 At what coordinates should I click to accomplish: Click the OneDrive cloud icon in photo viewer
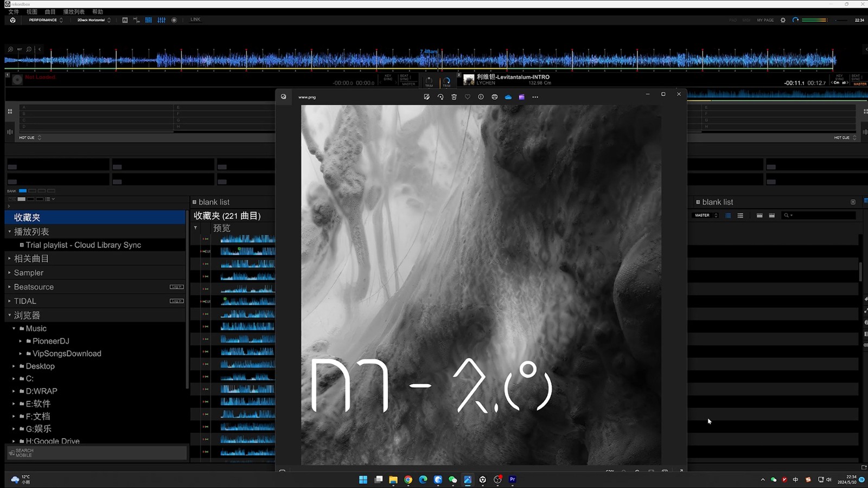click(x=508, y=97)
